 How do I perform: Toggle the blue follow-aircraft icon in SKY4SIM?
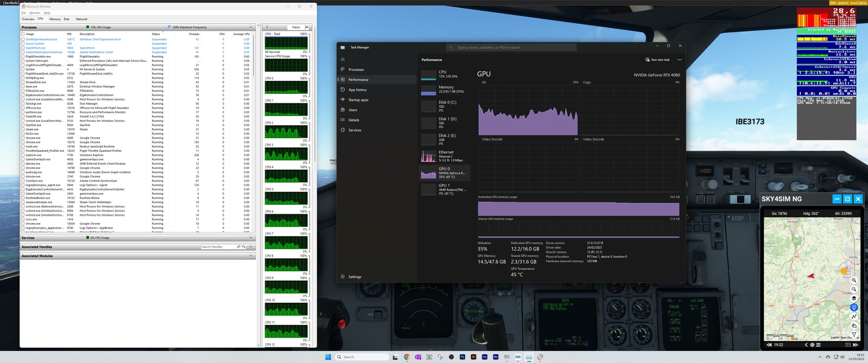coord(854,307)
